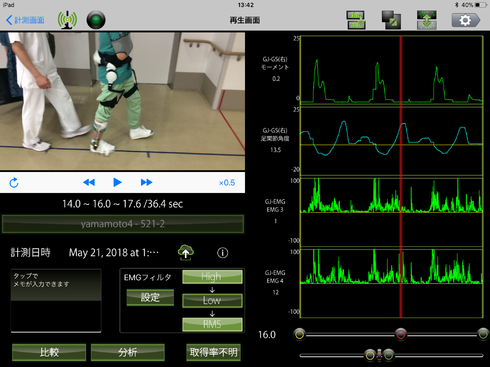Viewport: 490px width, 367px height.
Task: Tap the red playhead line in moment graph
Action: click(x=401, y=70)
